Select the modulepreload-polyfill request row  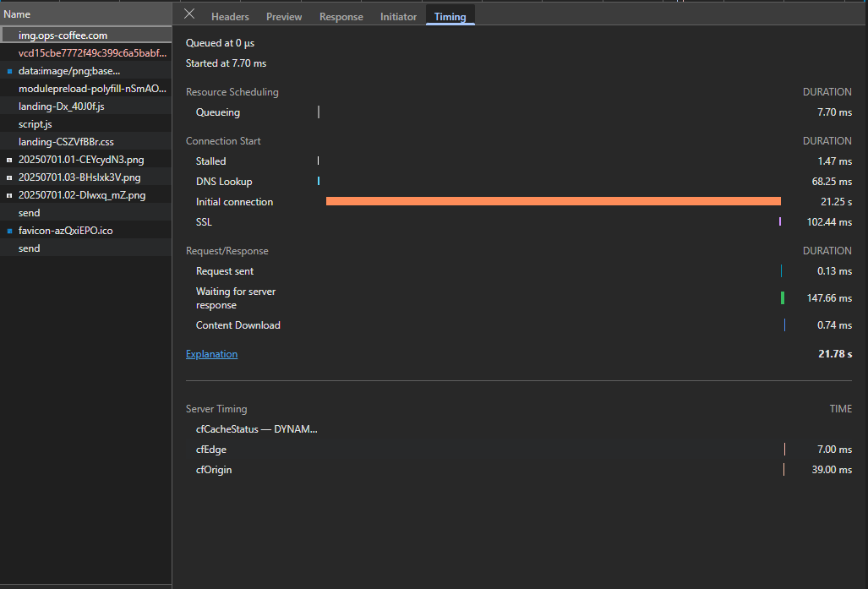(91, 89)
